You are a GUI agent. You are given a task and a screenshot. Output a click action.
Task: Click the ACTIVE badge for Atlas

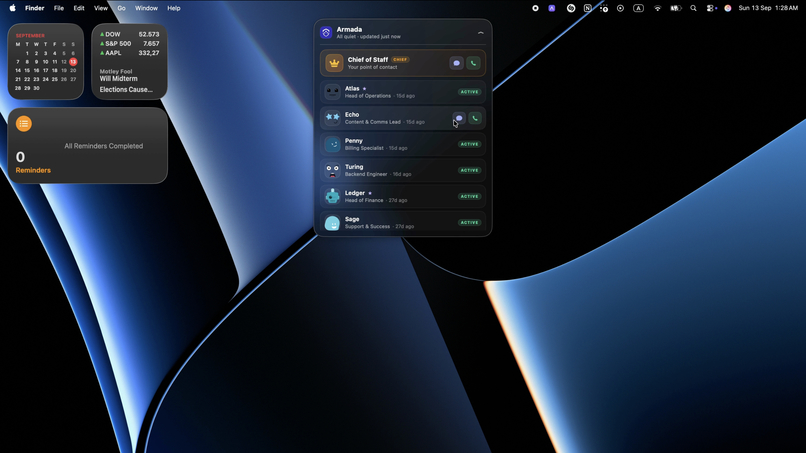tap(469, 92)
